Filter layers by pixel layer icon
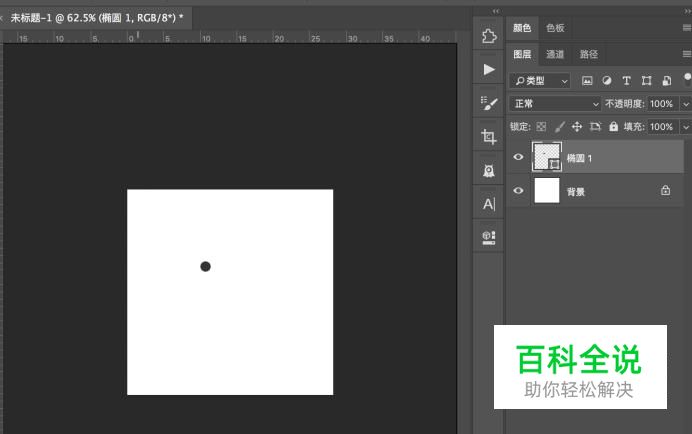 pyautogui.click(x=587, y=80)
